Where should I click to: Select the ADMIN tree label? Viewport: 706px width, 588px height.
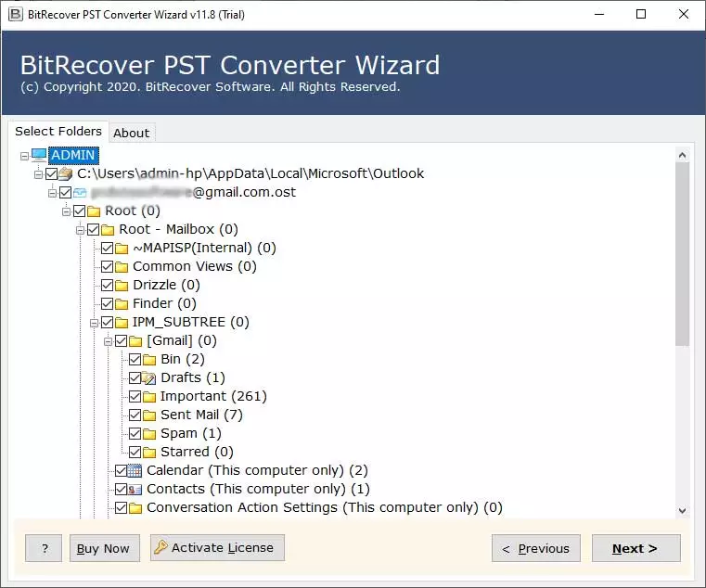tap(73, 155)
